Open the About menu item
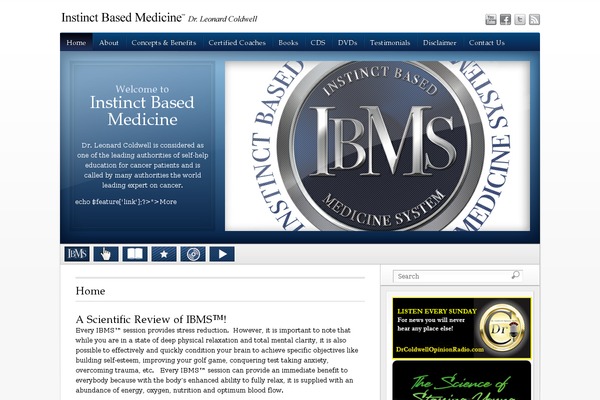 pos(109,42)
